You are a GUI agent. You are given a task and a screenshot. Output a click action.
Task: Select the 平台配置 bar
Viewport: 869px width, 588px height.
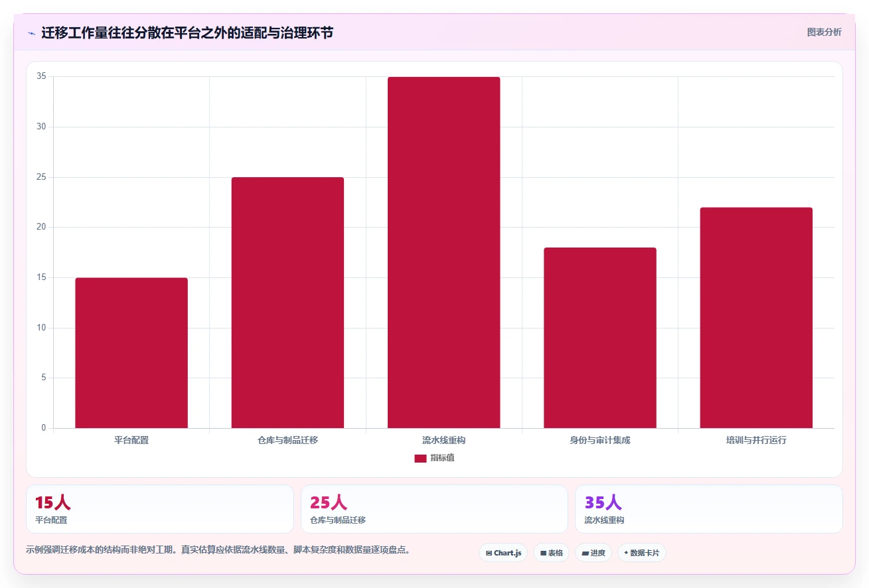pos(131,353)
